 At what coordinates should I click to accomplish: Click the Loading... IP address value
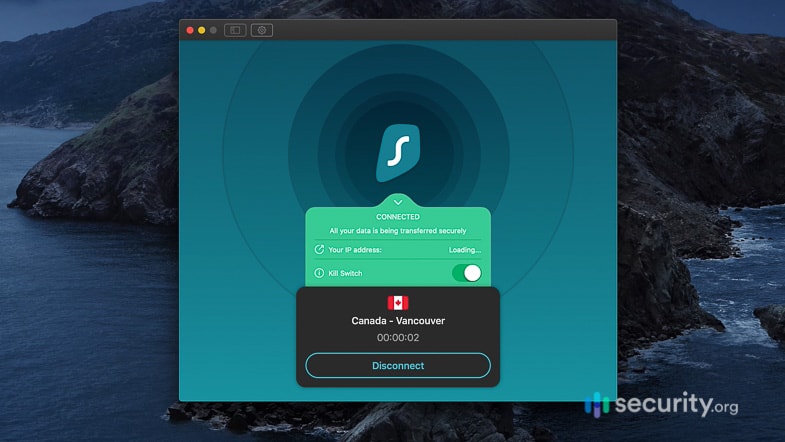click(x=464, y=250)
